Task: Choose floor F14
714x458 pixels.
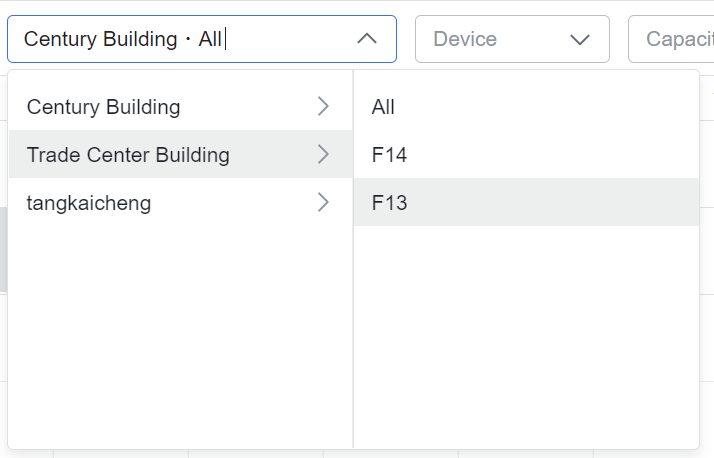Action: coord(389,154)
